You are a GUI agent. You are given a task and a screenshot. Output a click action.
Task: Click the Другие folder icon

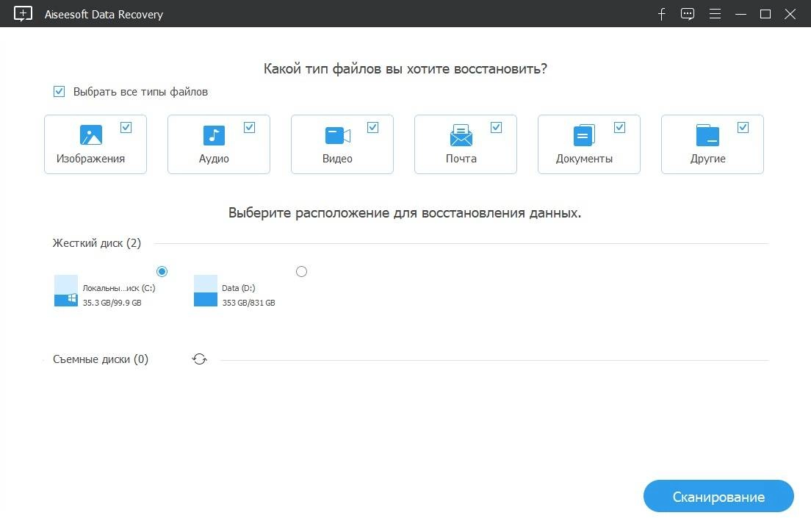click(x=707, y=135)
